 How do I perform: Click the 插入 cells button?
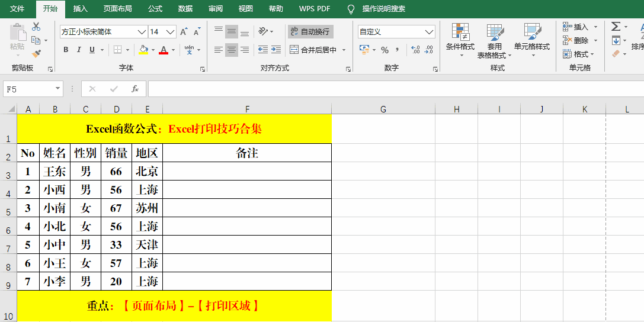point(576,27)
